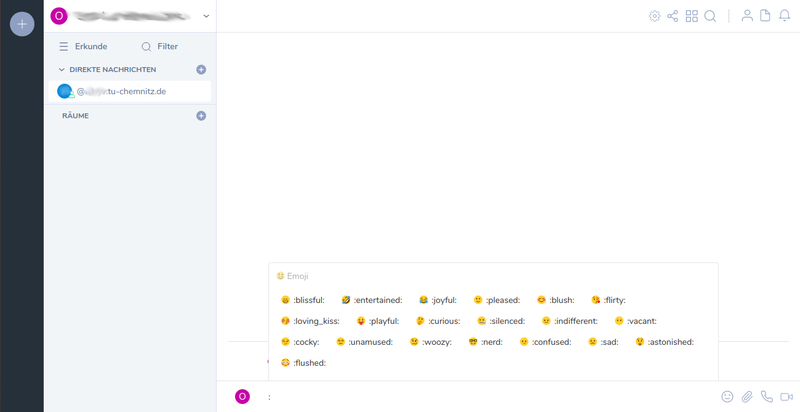Add a new direct message
Screen dimensions: 800x412
click(x=201, y=70)
